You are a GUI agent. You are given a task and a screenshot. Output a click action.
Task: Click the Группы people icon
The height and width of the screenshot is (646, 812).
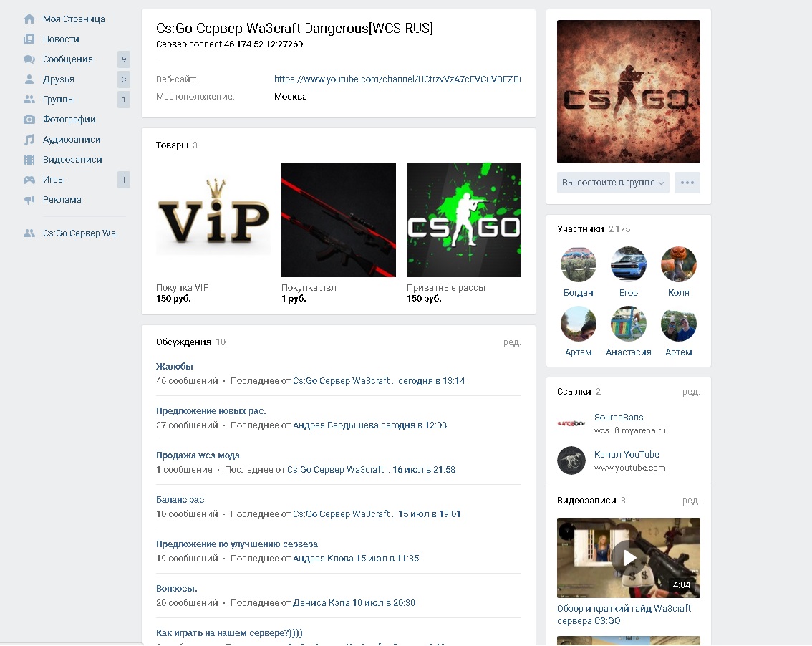29,99
